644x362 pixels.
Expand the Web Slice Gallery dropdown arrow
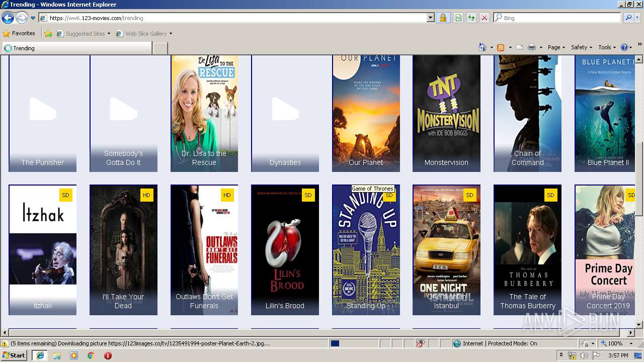pos(171,34)
